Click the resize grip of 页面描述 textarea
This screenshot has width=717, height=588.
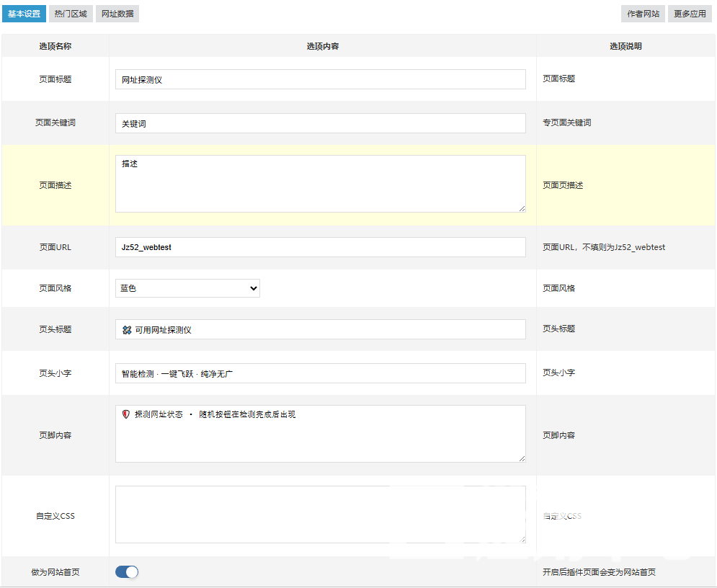click(522, 209)
